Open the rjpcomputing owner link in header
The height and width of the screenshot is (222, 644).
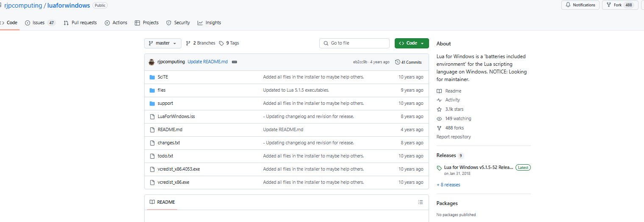click(x=23, y=6)
